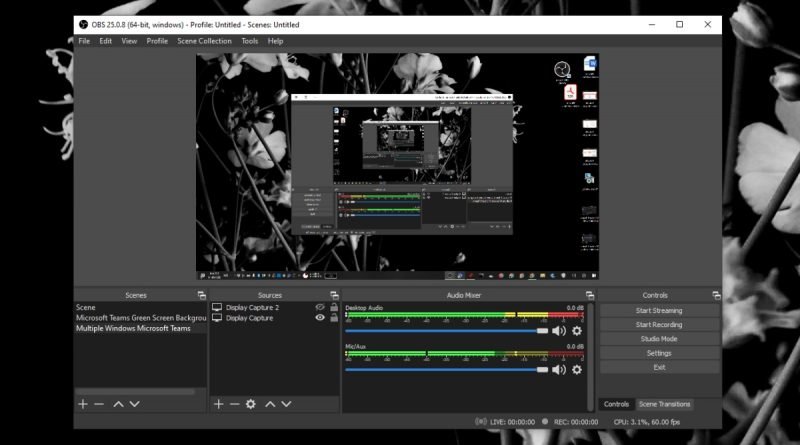This screenshot has height=445, width=800.
Task: Open the Tools menu
Action: point(249,41)
